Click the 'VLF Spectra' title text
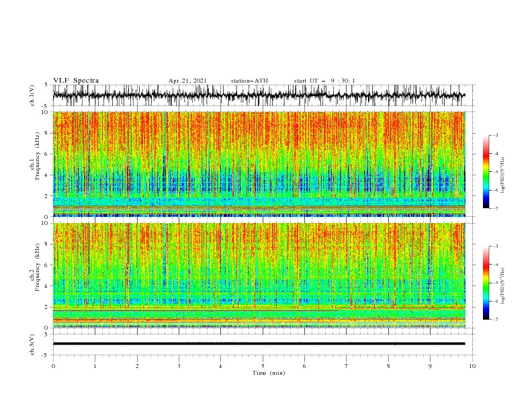 (x=76, y=81)
